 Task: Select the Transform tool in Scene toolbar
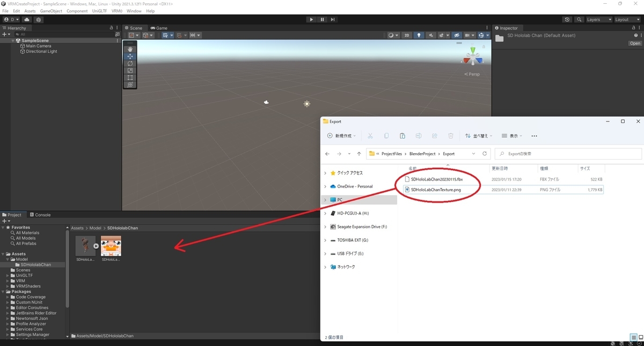pos(130,84)
